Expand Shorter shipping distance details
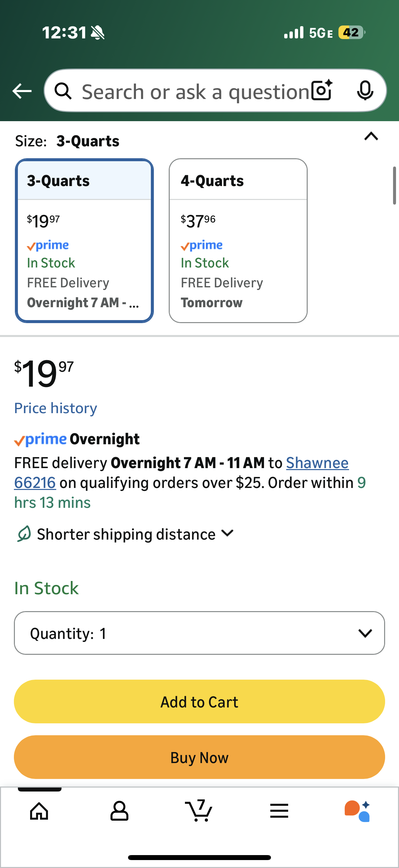The height and width of the screenshot is (868, 399). coord(228,533)
